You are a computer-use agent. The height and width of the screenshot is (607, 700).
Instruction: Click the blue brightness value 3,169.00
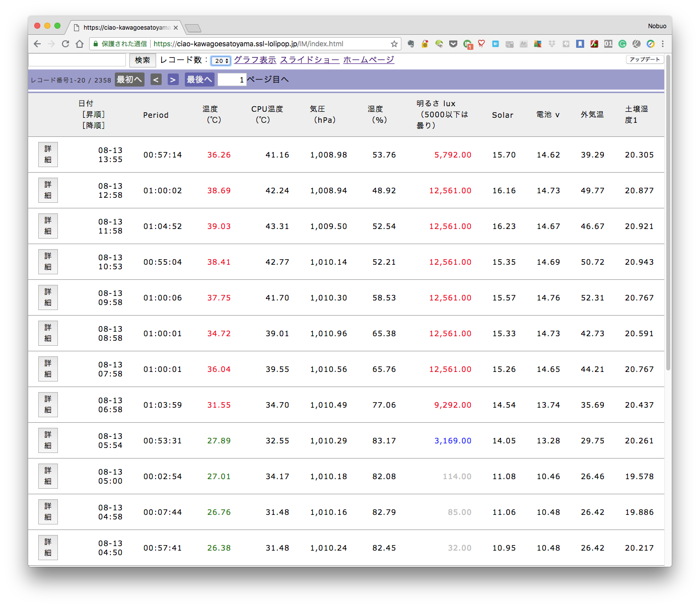[453, 441]
